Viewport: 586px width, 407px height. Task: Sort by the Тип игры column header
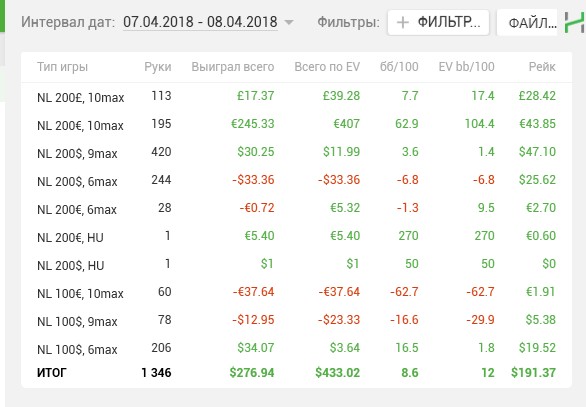pyautogui.click(x=62, y=67)
